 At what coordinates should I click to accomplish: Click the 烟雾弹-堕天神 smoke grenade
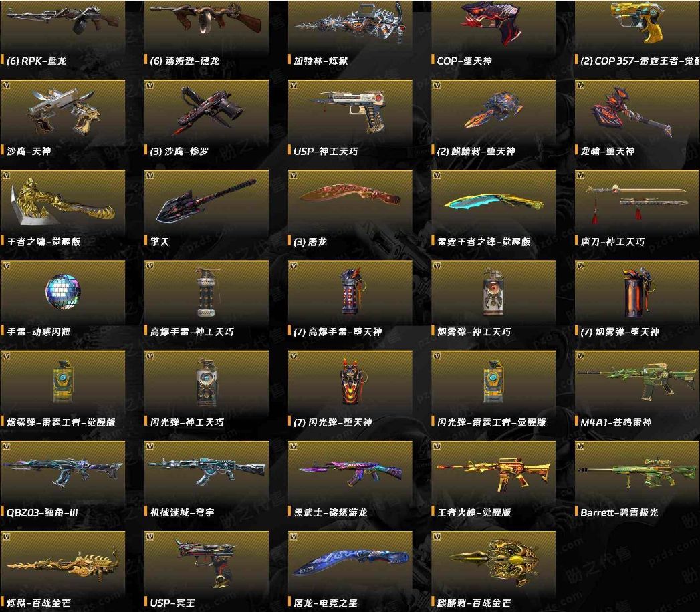click(637, 292)
